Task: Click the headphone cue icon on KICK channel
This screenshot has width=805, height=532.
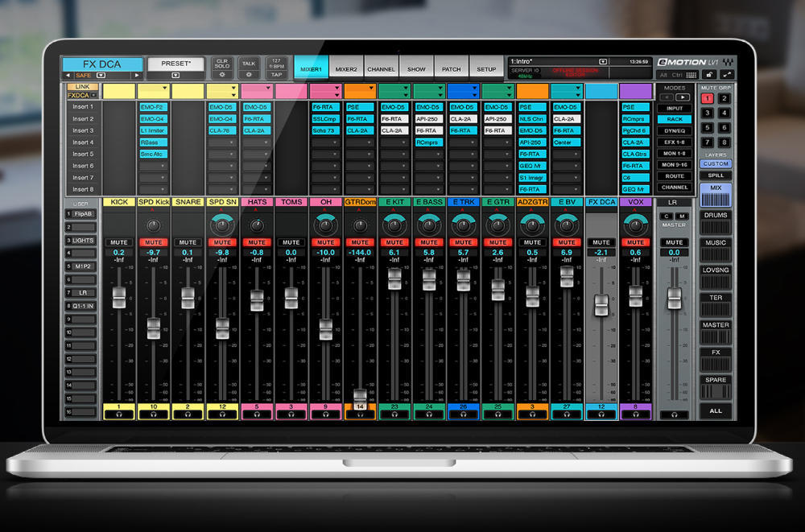Action: tap(119, 414)
